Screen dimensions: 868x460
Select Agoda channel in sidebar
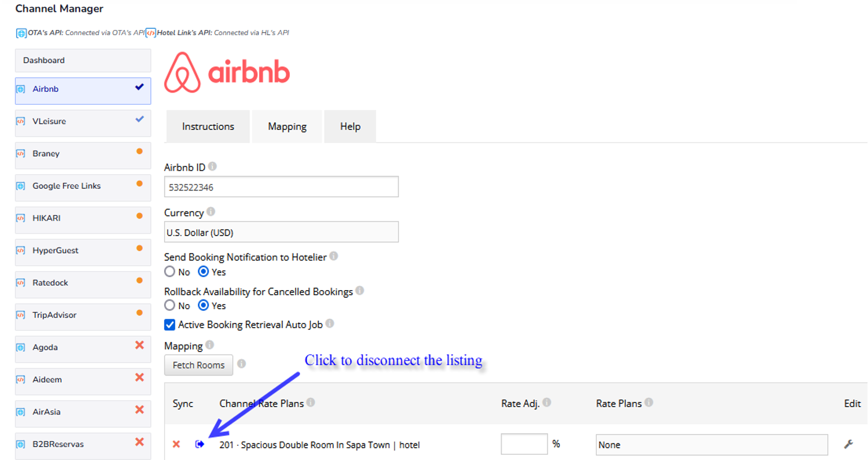(83, 349)
